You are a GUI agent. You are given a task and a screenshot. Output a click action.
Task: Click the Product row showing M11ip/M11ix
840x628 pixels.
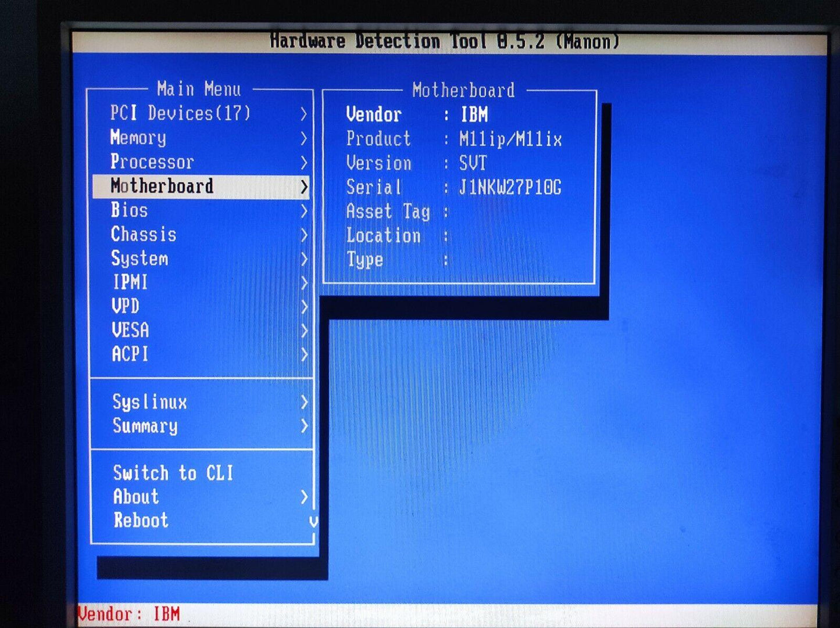pos(453,139)
